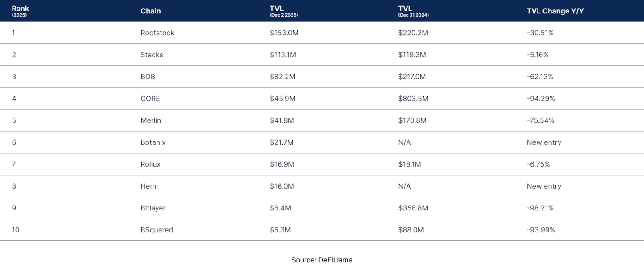The width and height of the screenshot is (644, 279).
Task: Click the BOB chain entry
Action: 148,77
